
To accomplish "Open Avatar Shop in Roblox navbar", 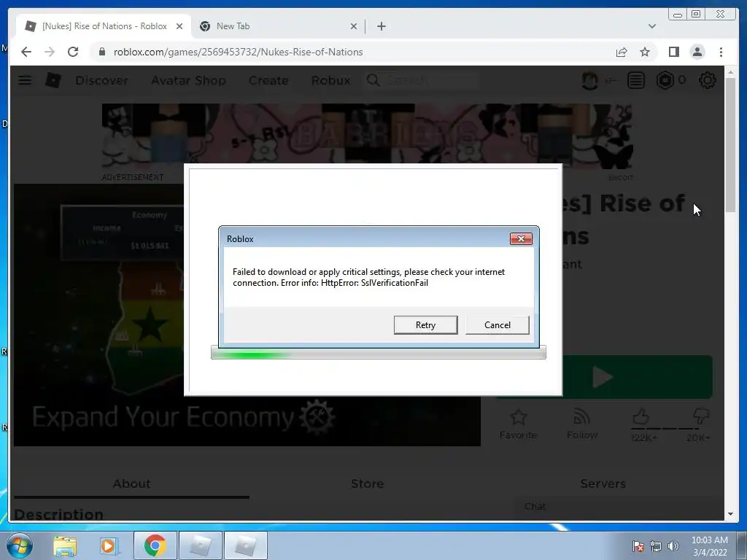I will [x=188, y=80].
